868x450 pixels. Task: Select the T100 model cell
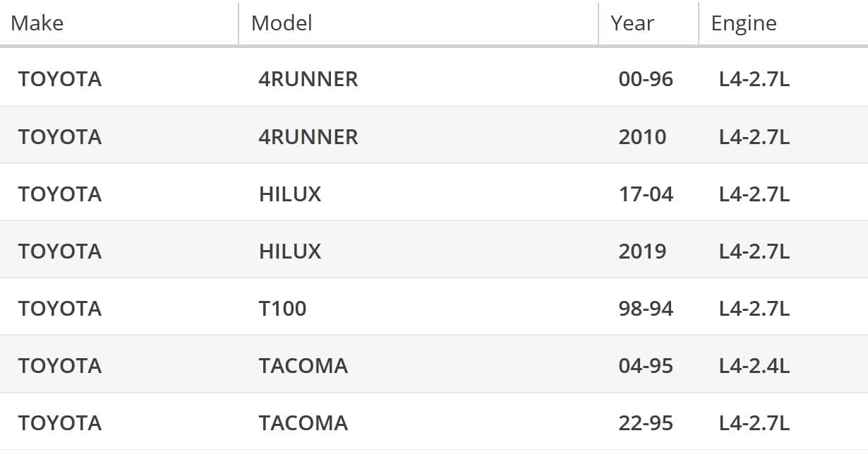(x=282, y=308)
